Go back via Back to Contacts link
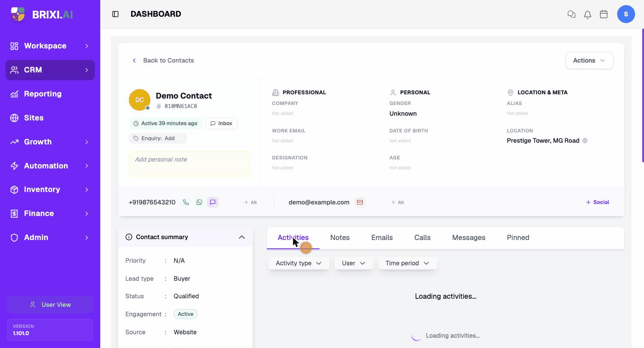 [x=163, y=60]
